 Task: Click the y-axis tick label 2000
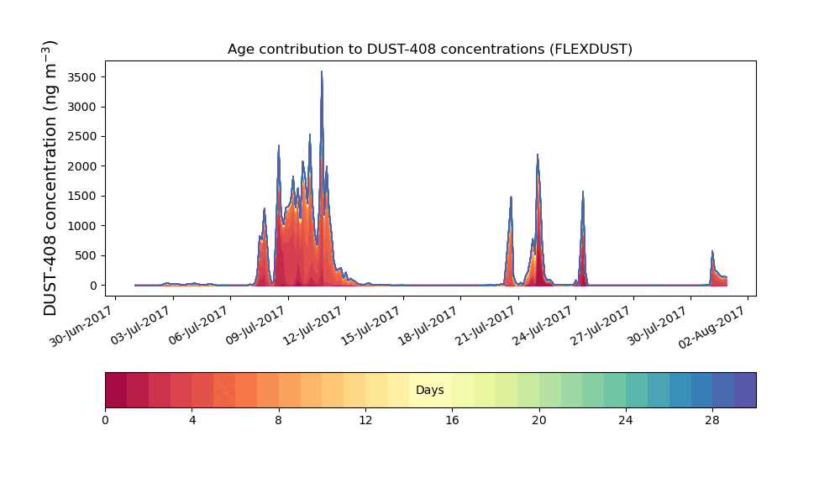(81, 166)
